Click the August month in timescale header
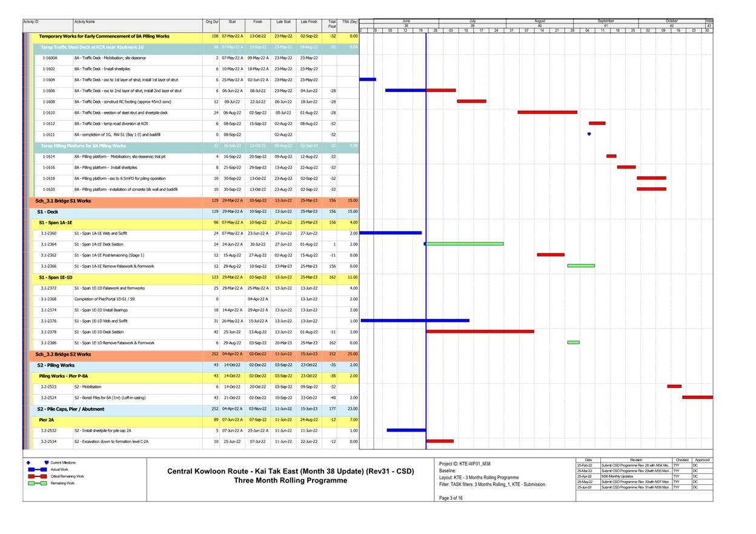The height and width of the screenshot is (534, 756). pyautogui.click(x=539, y=21)
